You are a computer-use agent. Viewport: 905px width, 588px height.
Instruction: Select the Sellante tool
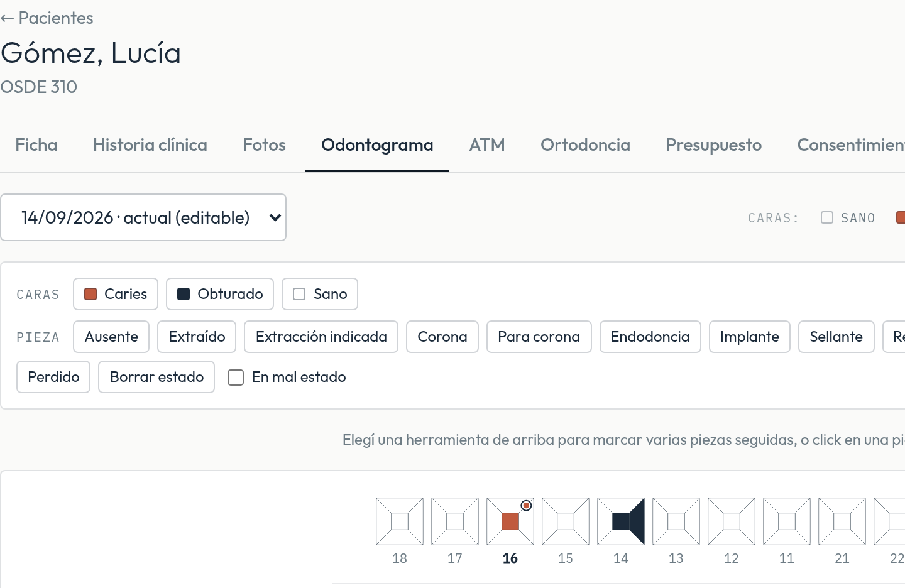tap(836, 337)
